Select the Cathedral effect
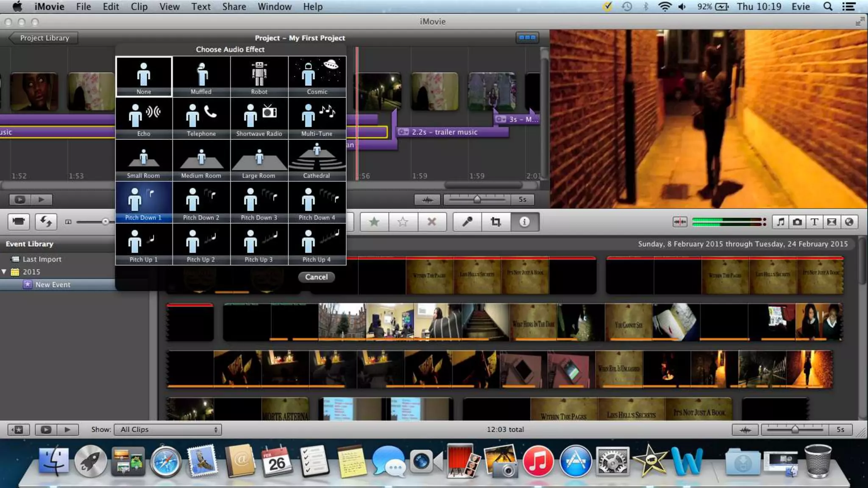 317,161
